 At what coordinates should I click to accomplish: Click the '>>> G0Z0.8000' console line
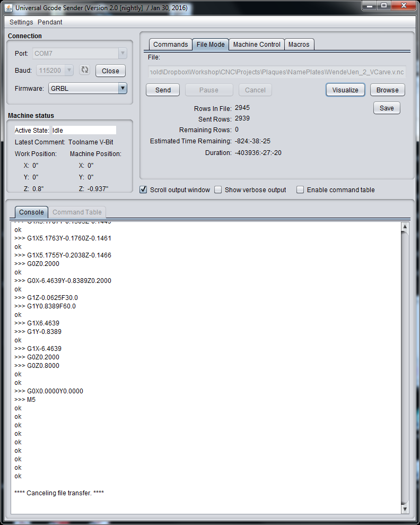[x=37, y=365]
